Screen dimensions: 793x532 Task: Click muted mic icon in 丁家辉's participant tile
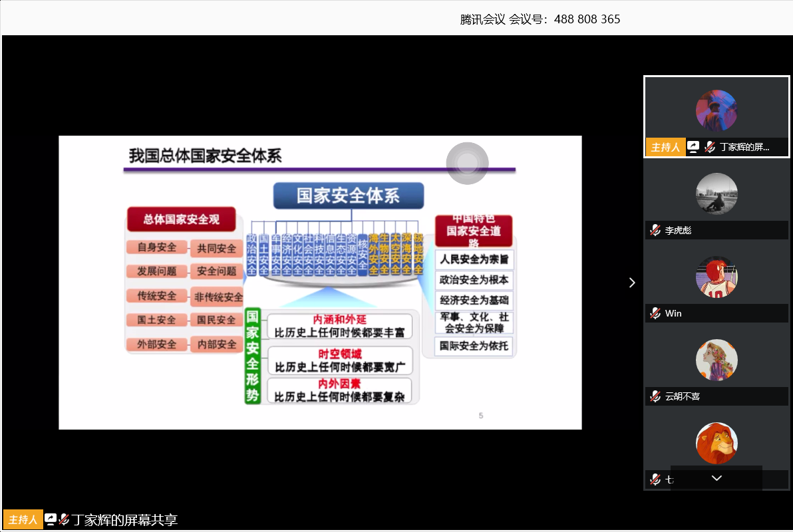tap(710, 147)
